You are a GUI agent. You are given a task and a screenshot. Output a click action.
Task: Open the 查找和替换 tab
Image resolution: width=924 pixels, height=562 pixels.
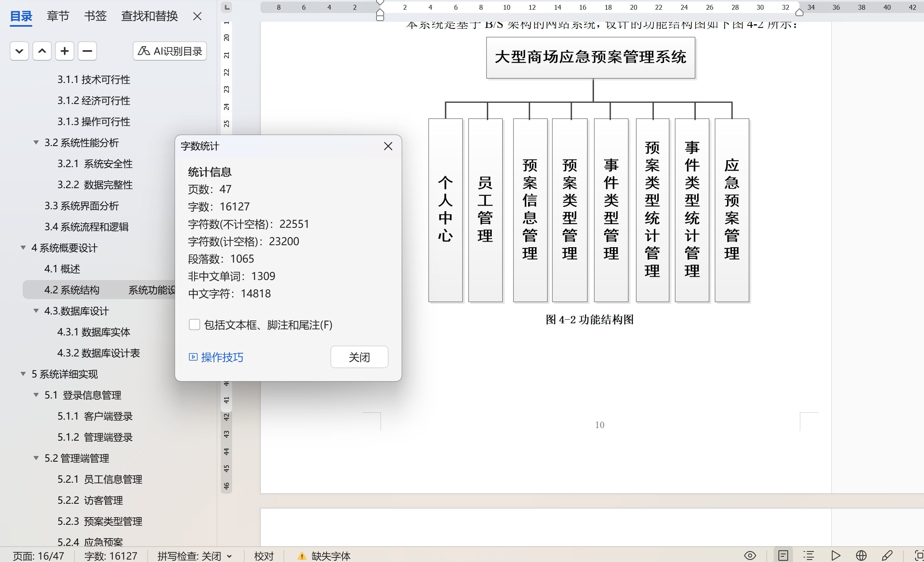[x=150, y=16]
